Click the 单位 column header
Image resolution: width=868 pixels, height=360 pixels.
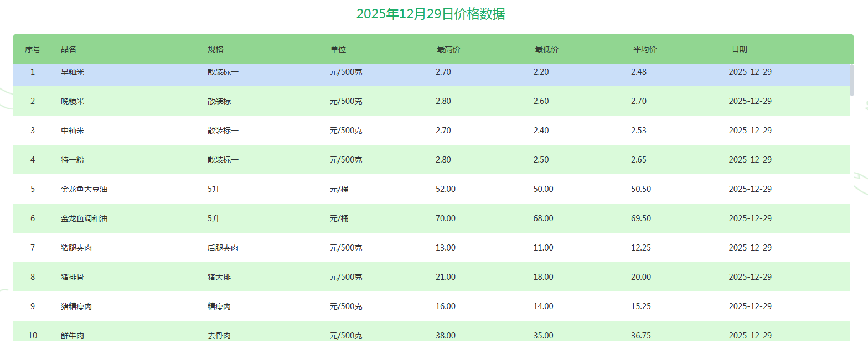click(338, 49)
